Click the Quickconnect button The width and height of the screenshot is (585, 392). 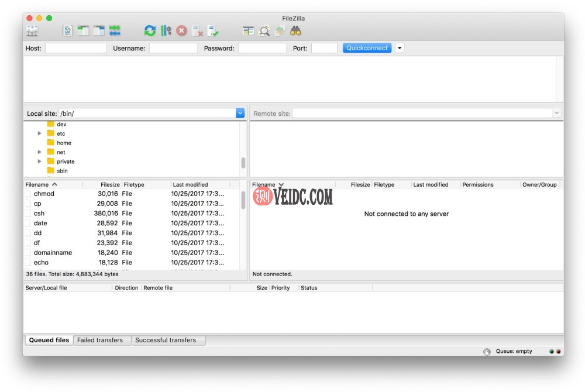tap(367, 48)
